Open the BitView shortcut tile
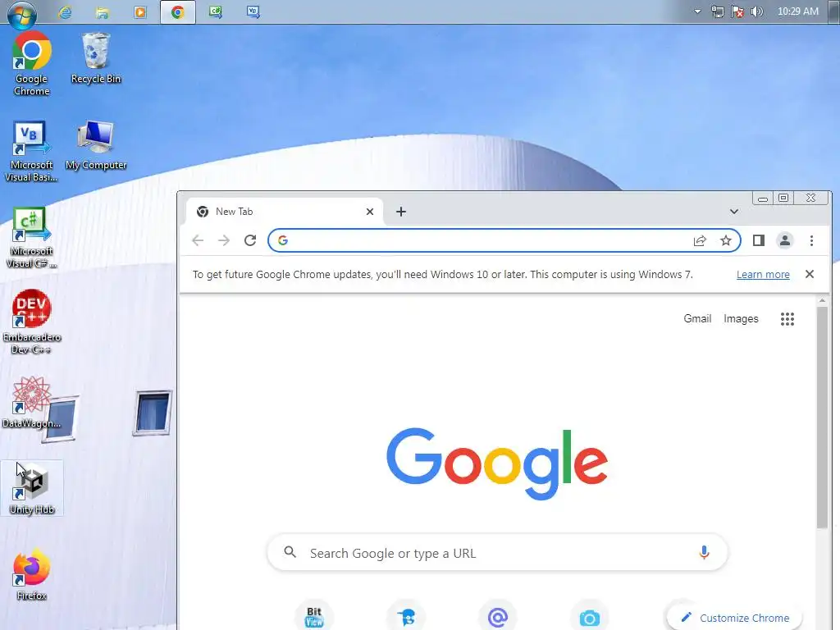 pos(314,616)
